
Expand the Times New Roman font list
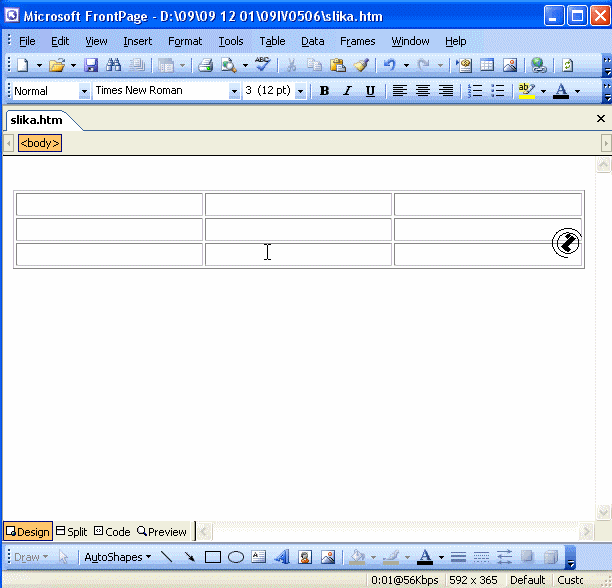point(234,91)
